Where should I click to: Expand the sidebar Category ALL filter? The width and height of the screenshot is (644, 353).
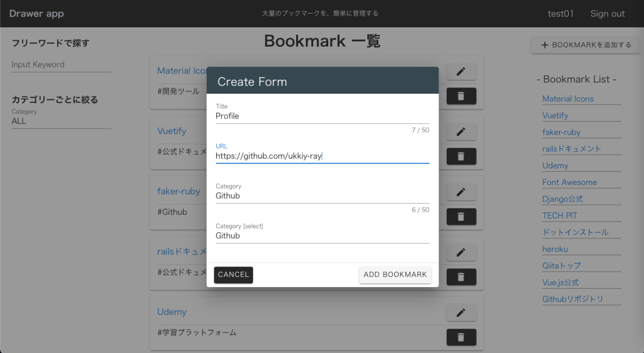(x=61, y=121)
